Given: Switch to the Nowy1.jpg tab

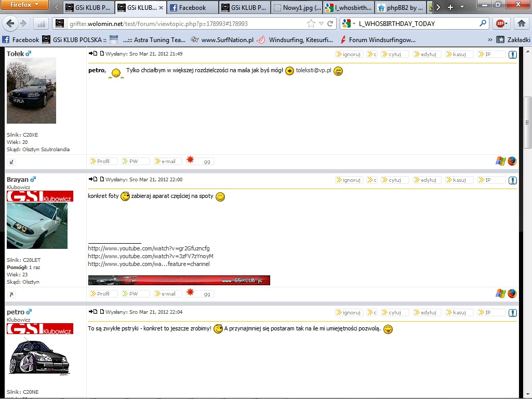Looking at the screenshot, I should click(x=297, y=7).
